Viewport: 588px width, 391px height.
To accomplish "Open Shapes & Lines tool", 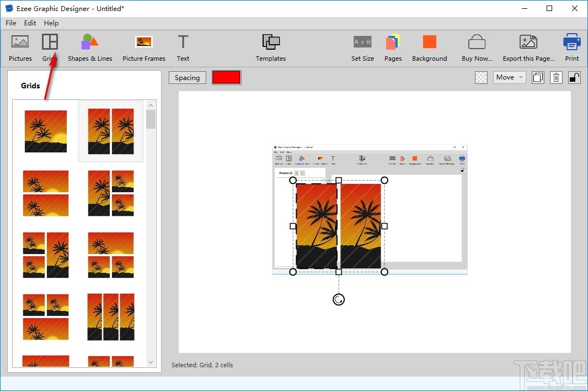I will click(90, 47).
